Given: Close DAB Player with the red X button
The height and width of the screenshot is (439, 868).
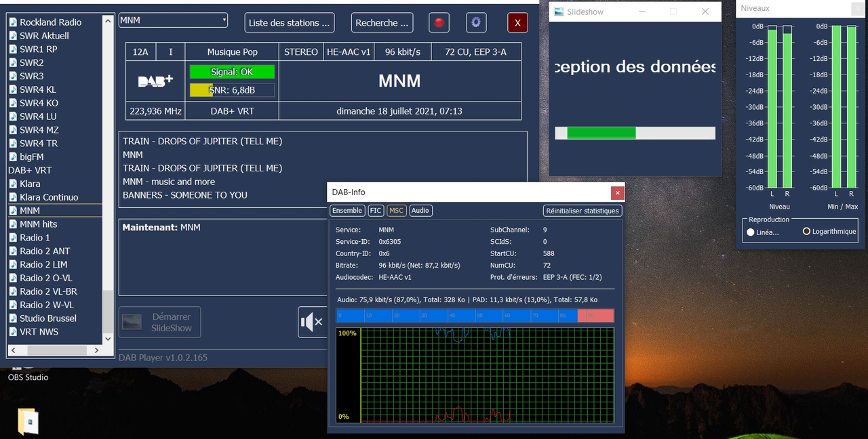Looking at the screenshot, I should [517, 22].
